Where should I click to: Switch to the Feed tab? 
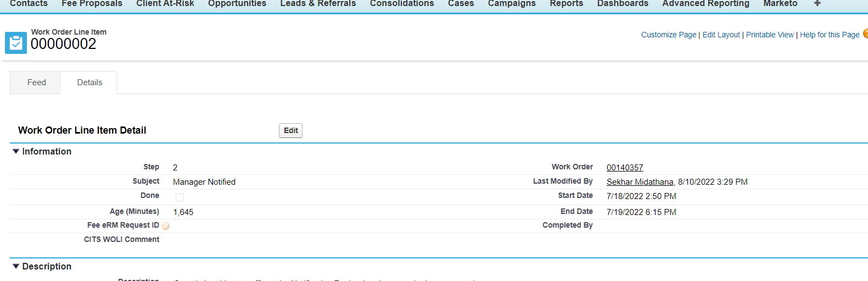click(x=36, y=82)
